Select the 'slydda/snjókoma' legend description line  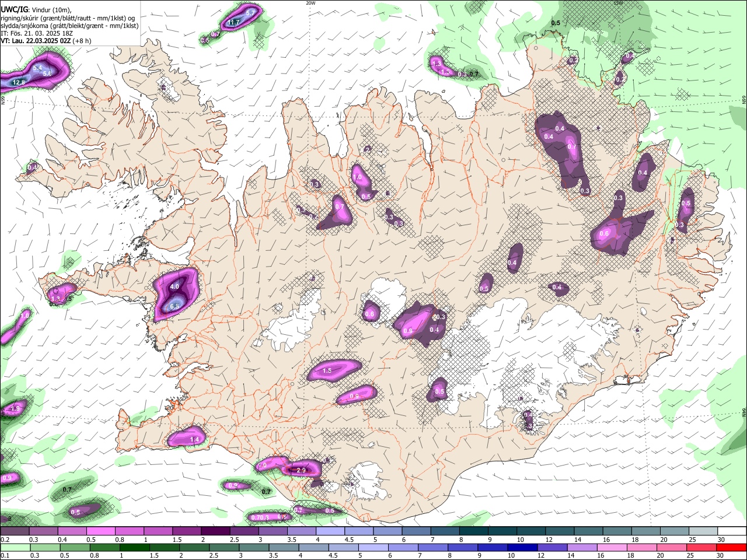coord(69,26)
